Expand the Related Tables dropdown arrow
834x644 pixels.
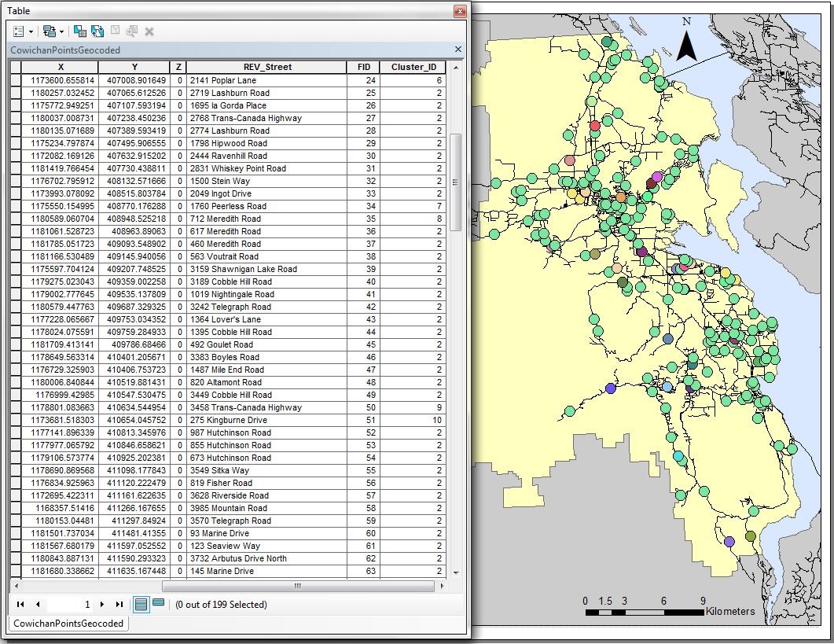tap(61, 31)
